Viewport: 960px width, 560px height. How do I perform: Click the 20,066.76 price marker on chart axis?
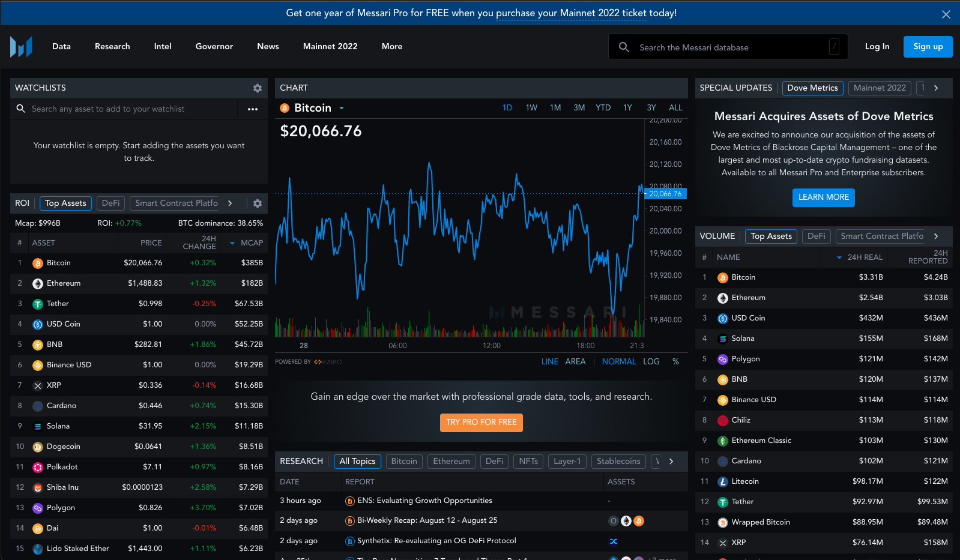coord(665,194)
